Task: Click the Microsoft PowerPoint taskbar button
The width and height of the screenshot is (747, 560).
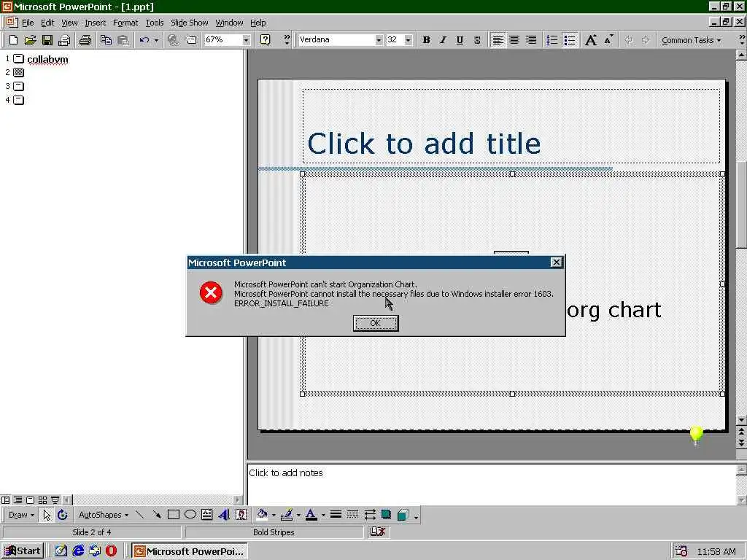Action: [x=190, y=551]
